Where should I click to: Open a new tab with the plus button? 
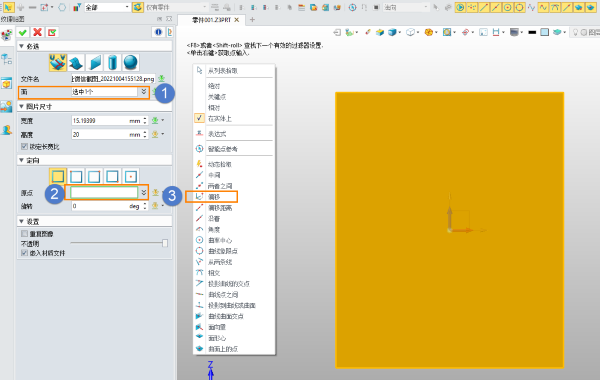click(x=252, y=20)
